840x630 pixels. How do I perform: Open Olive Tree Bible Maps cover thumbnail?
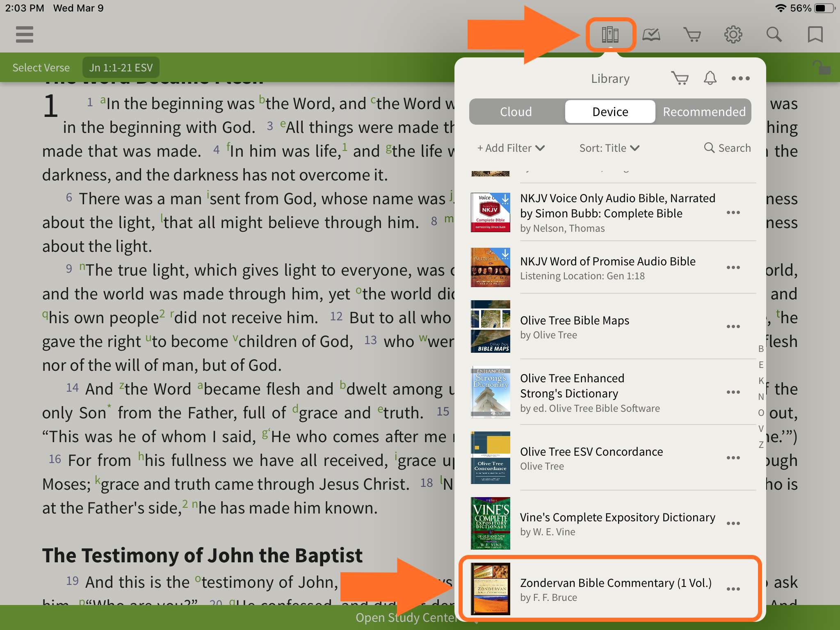(491, 326)
